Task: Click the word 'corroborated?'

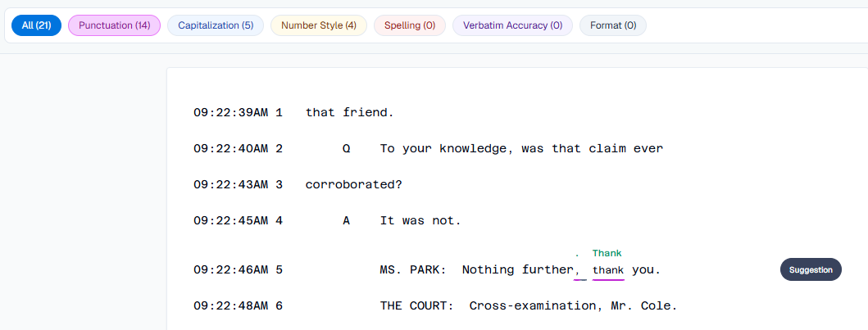Action: point(354,184)
